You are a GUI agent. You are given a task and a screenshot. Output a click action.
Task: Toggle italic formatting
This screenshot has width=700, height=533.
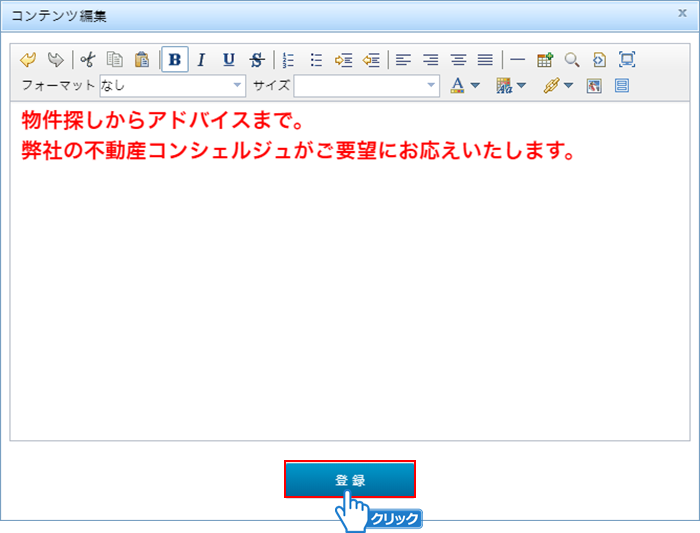click(x=201, y=60)
